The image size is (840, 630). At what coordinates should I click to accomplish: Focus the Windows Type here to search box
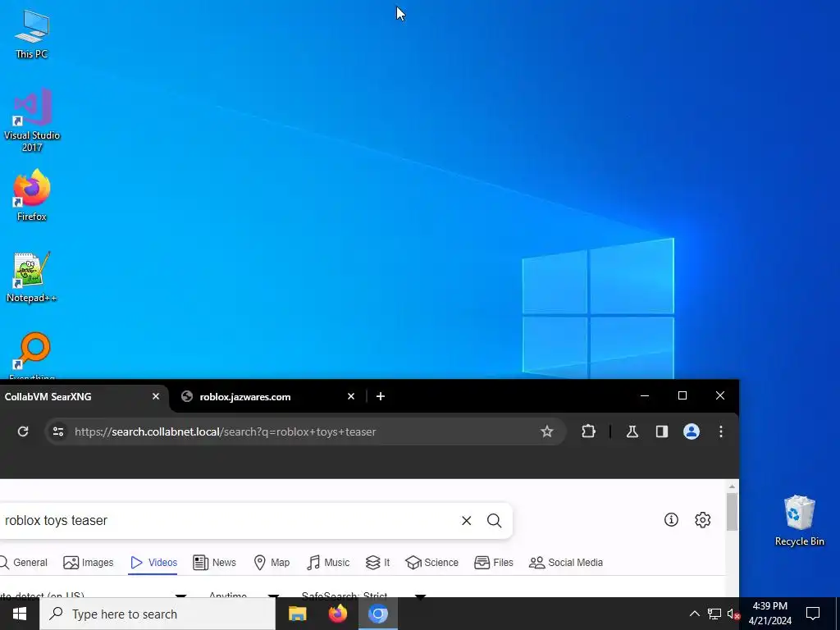(157, 614)
